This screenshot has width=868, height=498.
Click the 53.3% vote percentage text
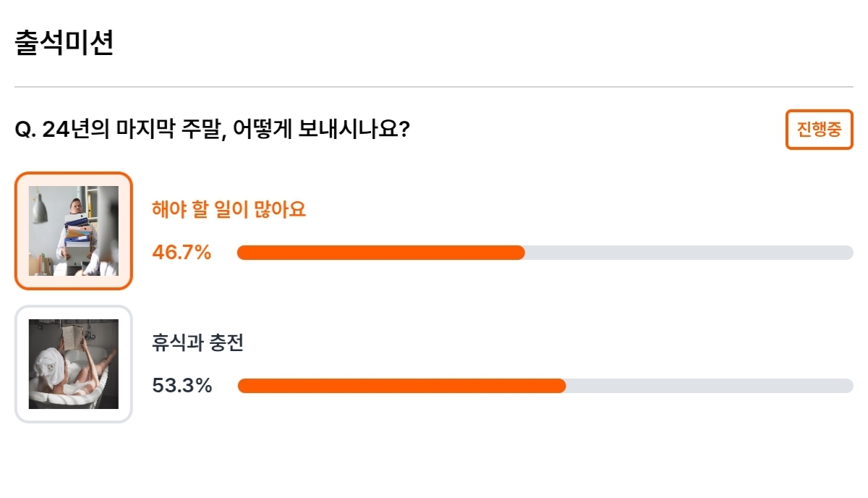pos(182,386)
